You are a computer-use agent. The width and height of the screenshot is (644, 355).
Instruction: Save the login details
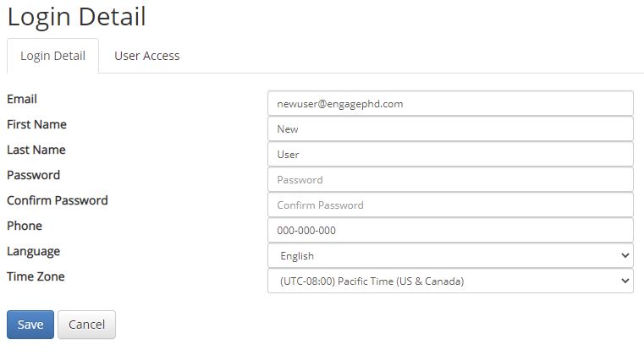click(30, 325)
